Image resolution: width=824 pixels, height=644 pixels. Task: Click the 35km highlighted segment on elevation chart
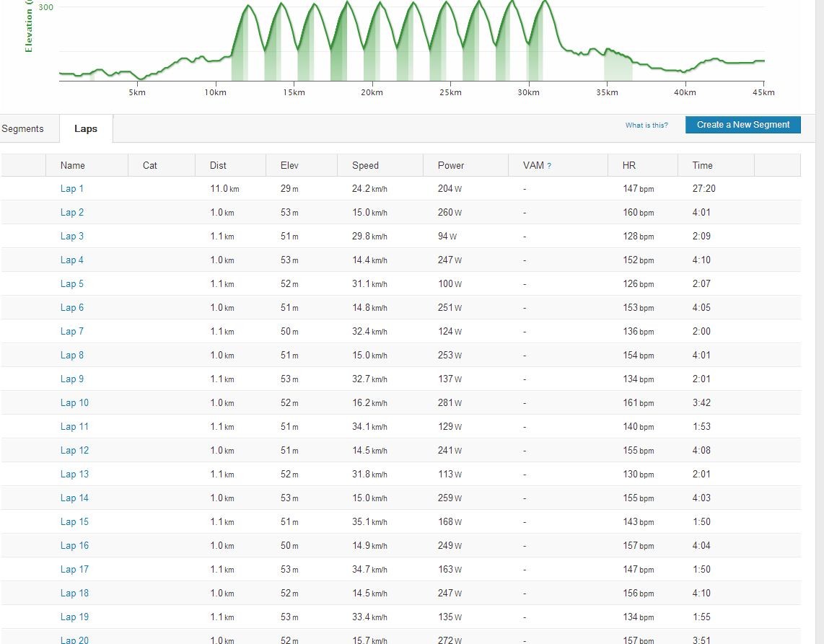click(618, 66)
